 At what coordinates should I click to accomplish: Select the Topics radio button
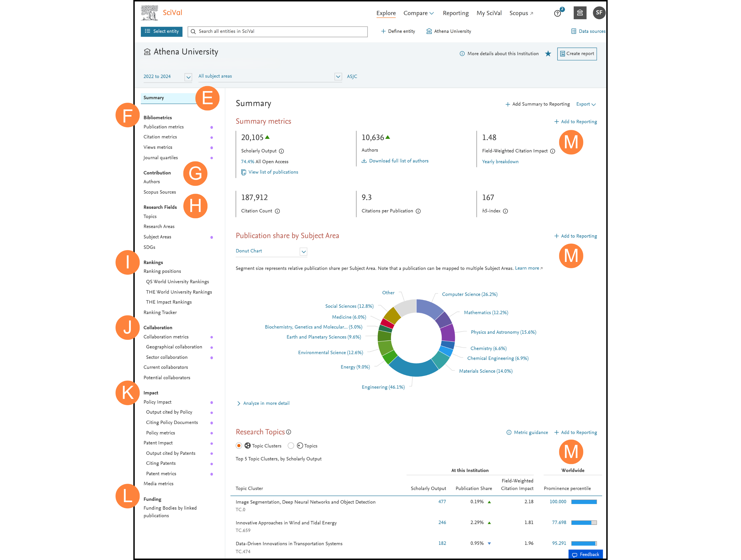click(x=291, y=446)
